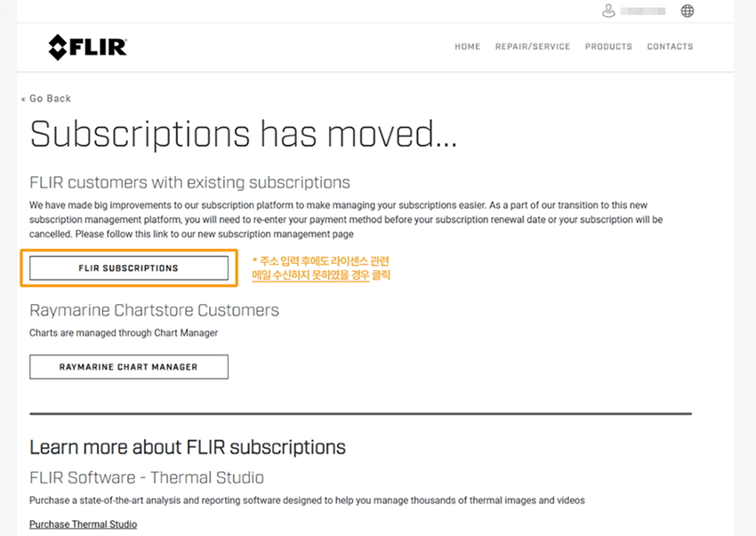
Task: Click the Go Back link
Action: [x=46, y=99]
